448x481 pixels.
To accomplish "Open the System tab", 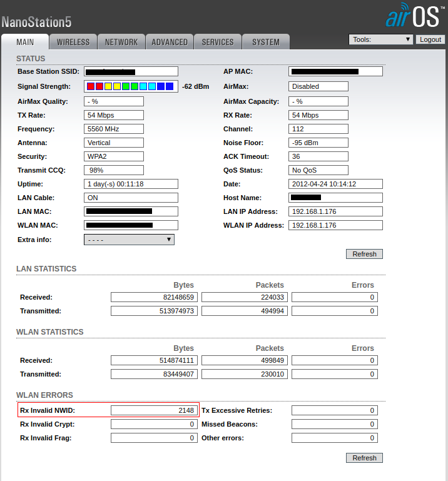I will (x=266, y=42).
